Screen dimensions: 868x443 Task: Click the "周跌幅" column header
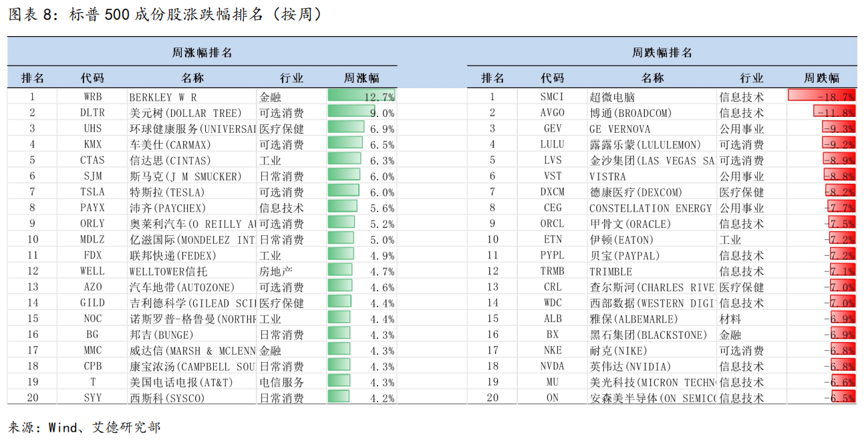click(821, 78)
